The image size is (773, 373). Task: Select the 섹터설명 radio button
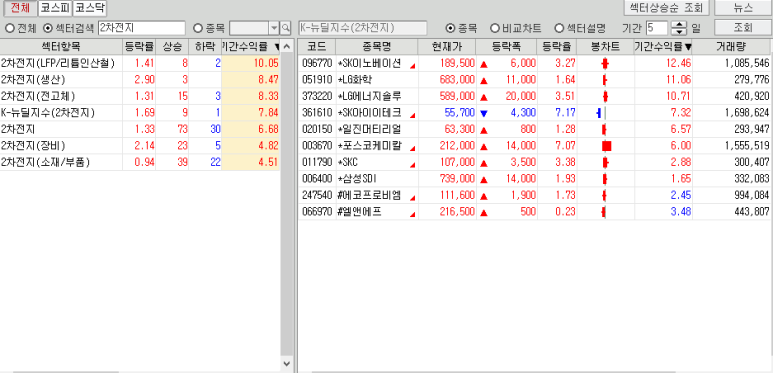559,28
